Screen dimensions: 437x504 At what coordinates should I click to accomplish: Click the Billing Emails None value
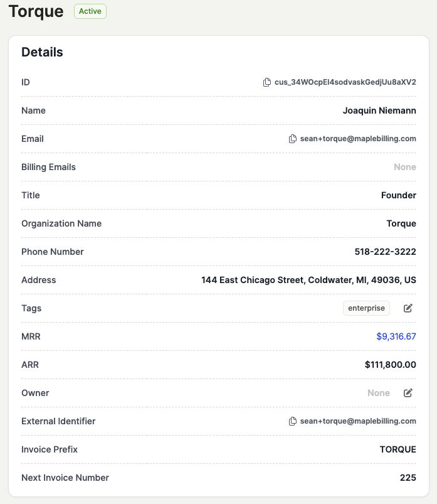405,167
